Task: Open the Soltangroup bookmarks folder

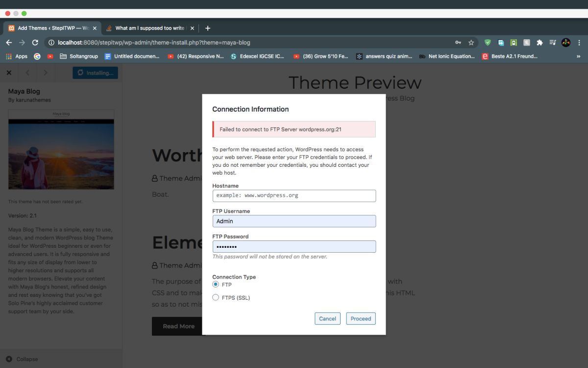Action: pyautogui.click(x=79, y=56)
